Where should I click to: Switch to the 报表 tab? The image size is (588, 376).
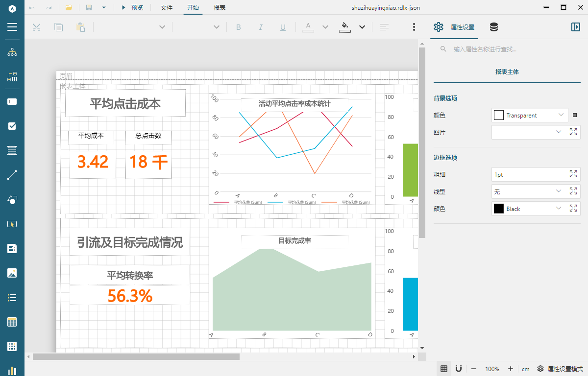tap(220, 8)
